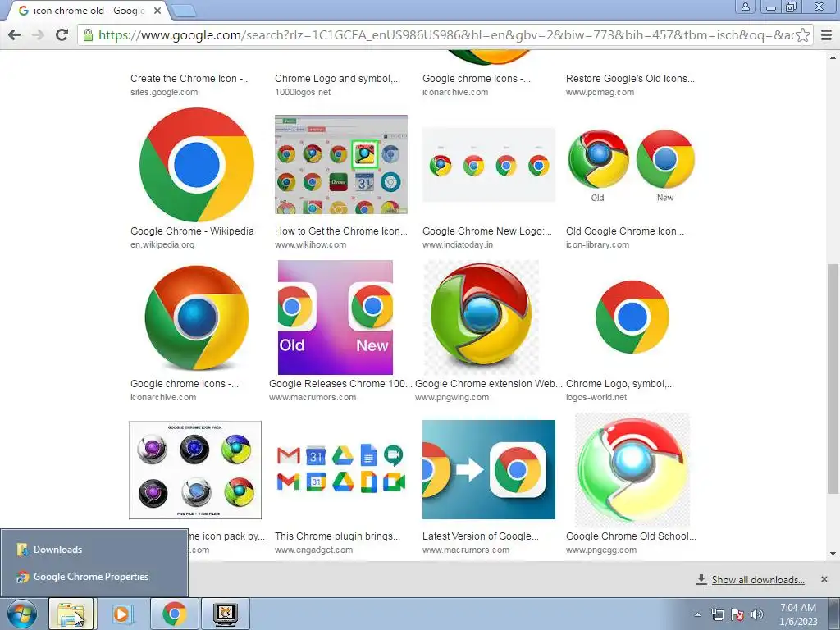Click the volume speaker tray icon
This screenshot has width=840, height=630.
(x=757, y=614)
